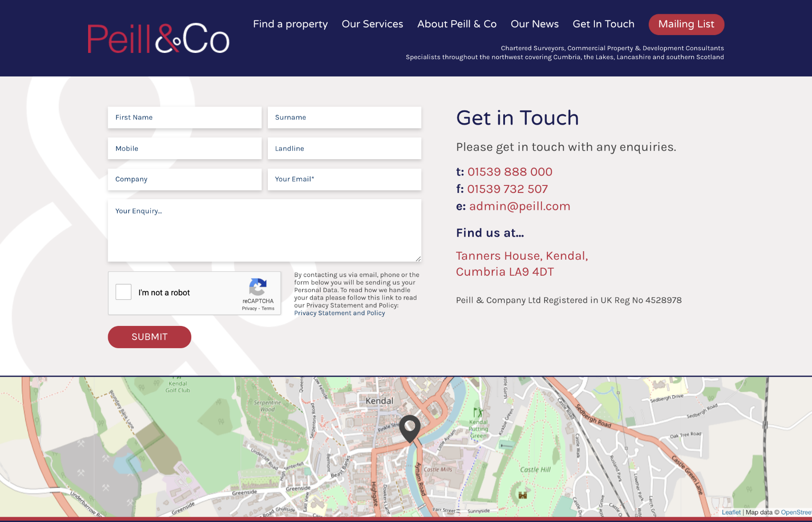Email admin@peill.com link
Image resolution: width=812 pixels, height=522 pixels.
(520, 206)
